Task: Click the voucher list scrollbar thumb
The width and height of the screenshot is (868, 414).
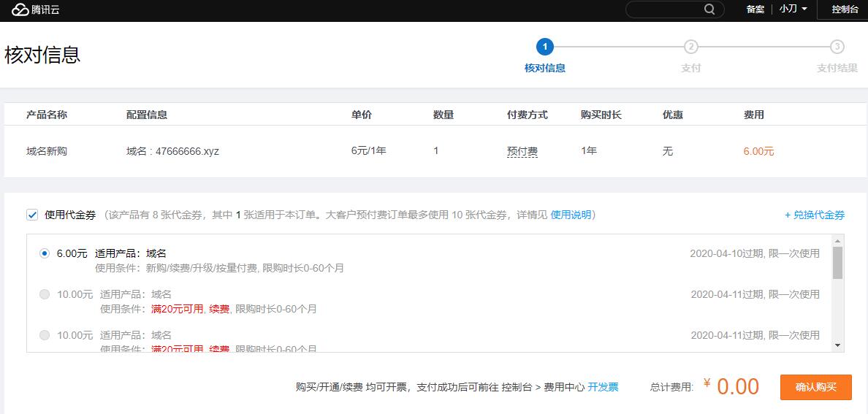Action: tap(837, 263)
